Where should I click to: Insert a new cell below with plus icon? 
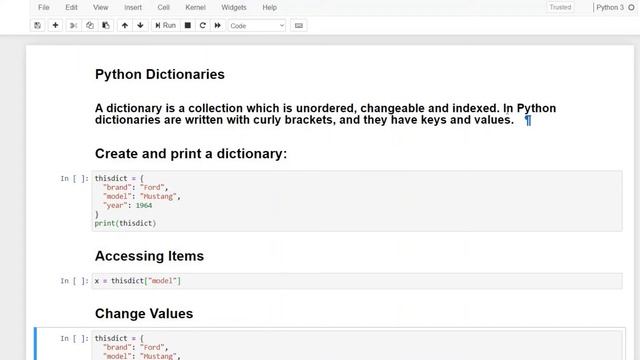click(x=55, y=25)
